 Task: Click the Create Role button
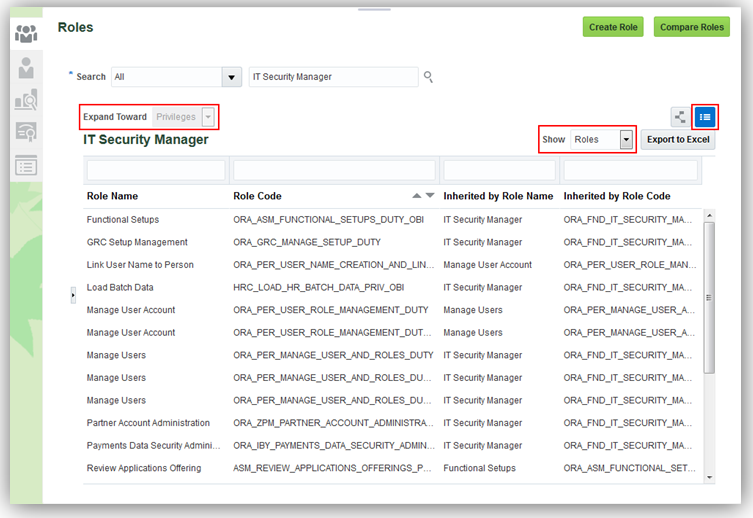[613, 27]
